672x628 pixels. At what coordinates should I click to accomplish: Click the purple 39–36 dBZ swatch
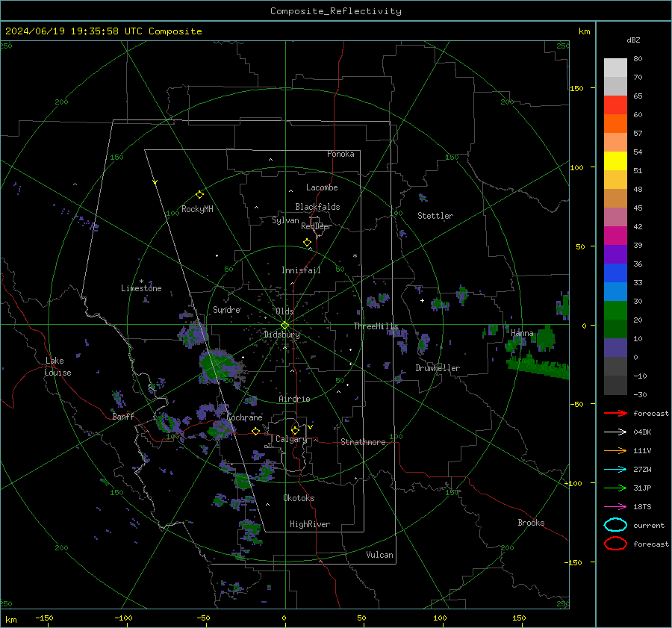pos(615,254)
